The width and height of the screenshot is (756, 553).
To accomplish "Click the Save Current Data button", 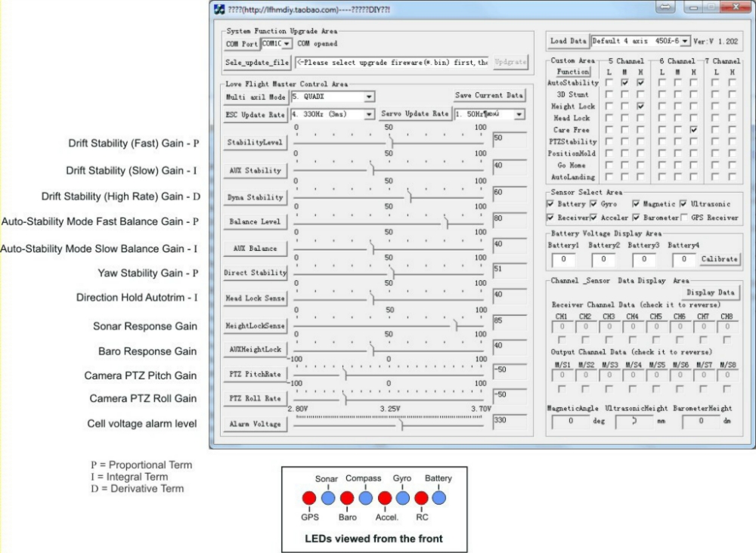I will click(x=489, y=95).
